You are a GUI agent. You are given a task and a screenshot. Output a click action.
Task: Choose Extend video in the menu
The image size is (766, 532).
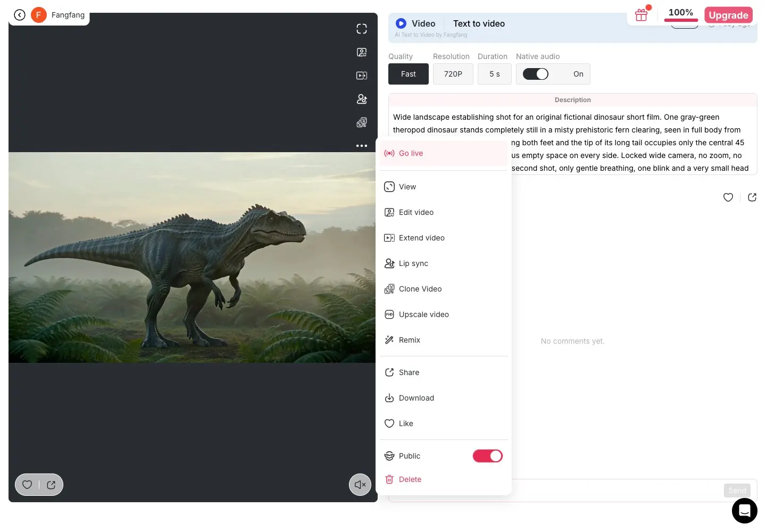pos(444,238)
